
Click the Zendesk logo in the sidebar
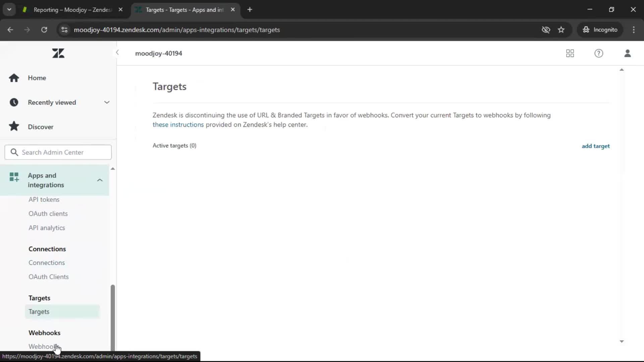point(58,53)
